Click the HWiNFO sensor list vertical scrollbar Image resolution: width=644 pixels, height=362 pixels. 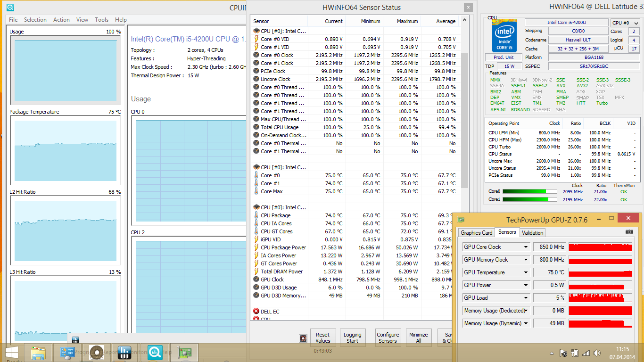coord(464,120)
